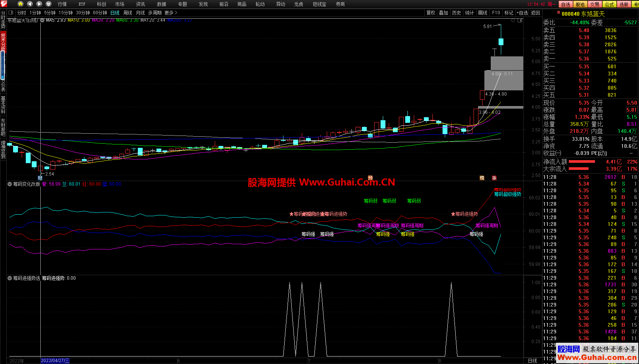This screenshot has height=364, width=639.
Task: Open the 筹码进强势选 indicator dropdown arrow
Action: coord(10,278)
